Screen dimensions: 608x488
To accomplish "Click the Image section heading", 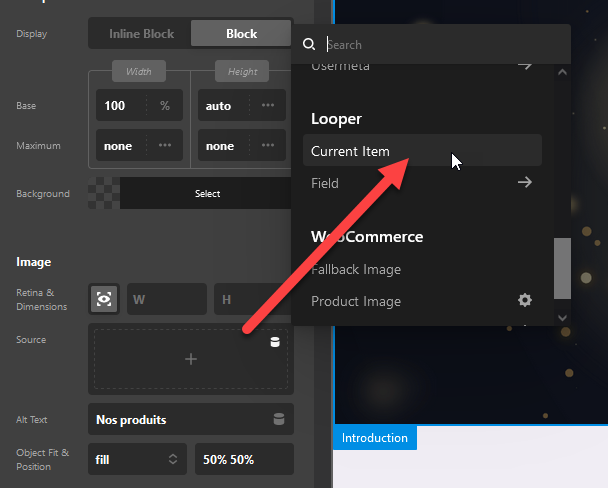I will point(34,262).
